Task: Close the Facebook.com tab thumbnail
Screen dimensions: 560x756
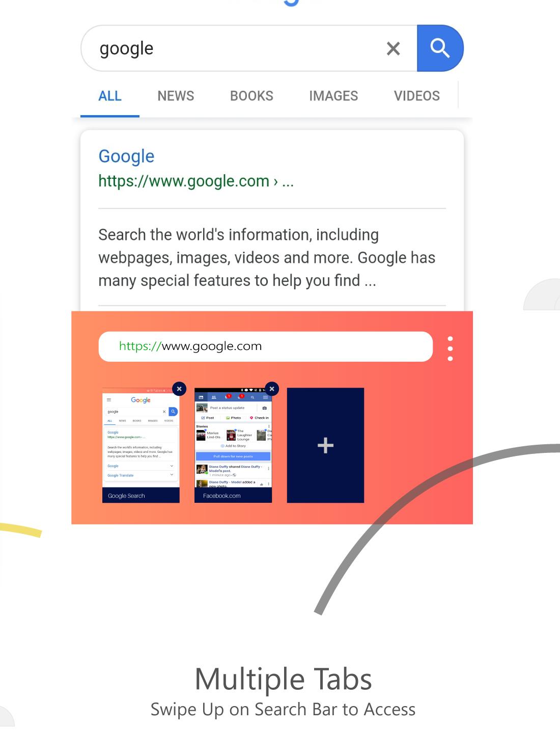Action: point(272,389)
